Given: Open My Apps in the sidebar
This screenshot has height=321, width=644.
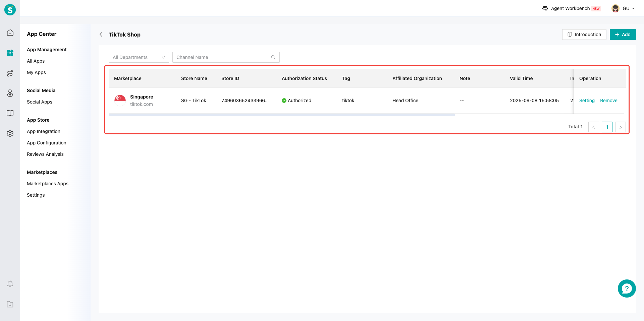Looking at the screenshot, I should pos(36,72).
